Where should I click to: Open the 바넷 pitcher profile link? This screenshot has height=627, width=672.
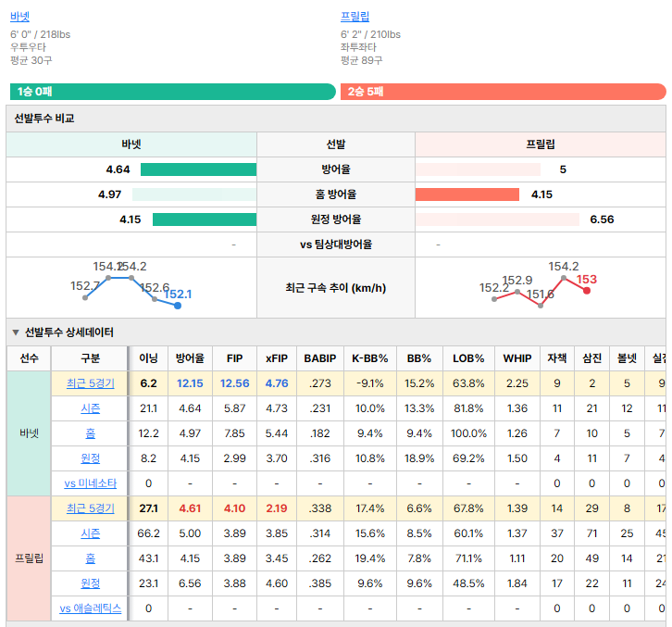[19, 17]
